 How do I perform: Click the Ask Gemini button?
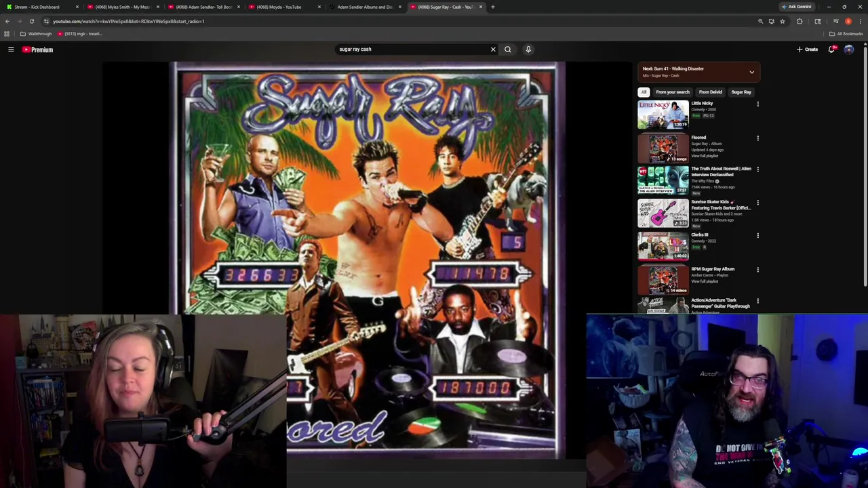796,7
